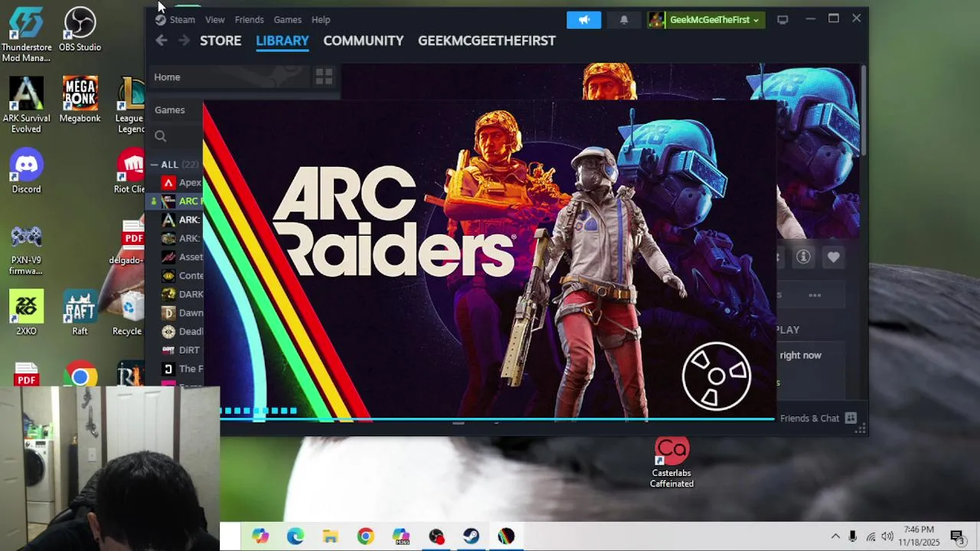The height and width of the screenshot is (551, 980).
Task: Open Thunderstore Mod Manager desktop icon
Action: [x=26, y=35]
